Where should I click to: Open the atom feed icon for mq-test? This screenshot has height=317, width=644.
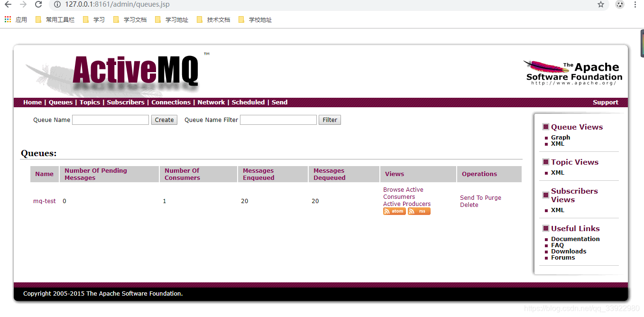click(x=395, y=211)
